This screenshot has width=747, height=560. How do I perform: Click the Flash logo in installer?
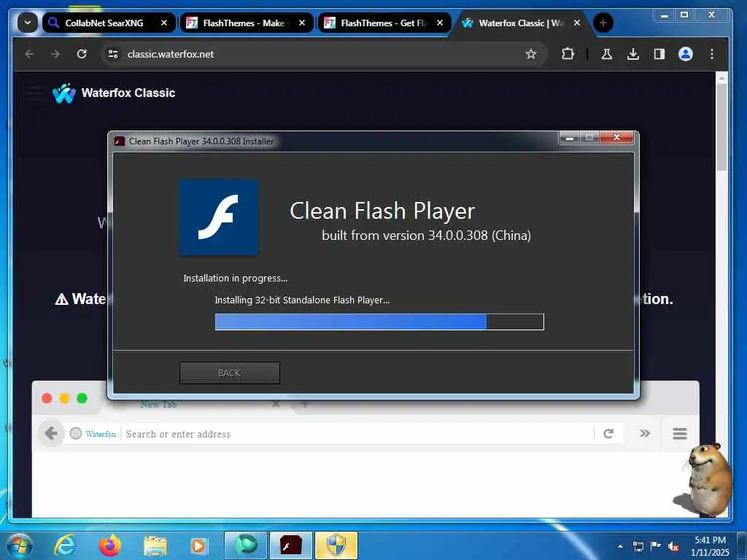point(219,217)
